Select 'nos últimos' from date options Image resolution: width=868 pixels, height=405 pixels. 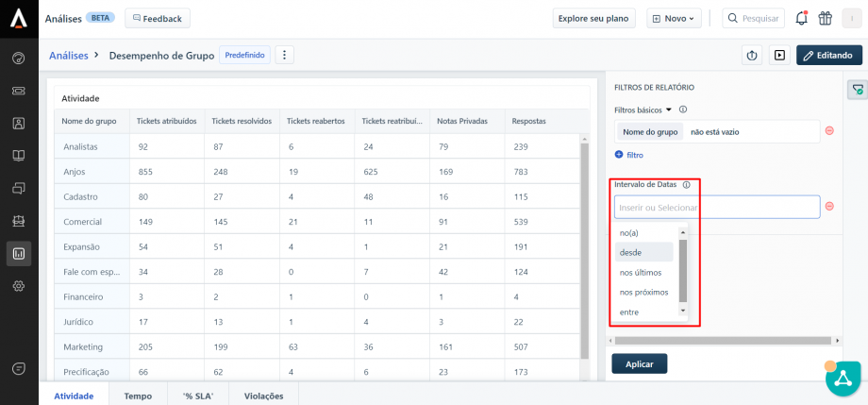click(641, 272)
